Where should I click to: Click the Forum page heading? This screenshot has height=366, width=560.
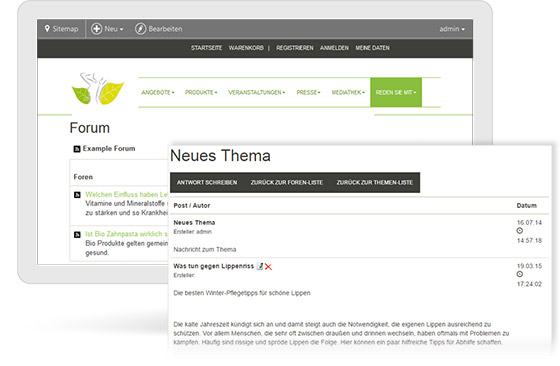point(90,128)
